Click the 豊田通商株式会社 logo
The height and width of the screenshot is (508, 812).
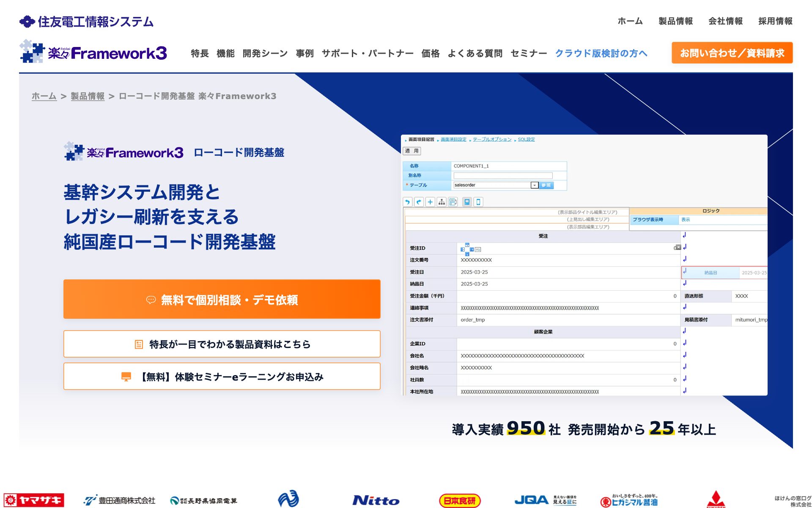pos(120,500)
